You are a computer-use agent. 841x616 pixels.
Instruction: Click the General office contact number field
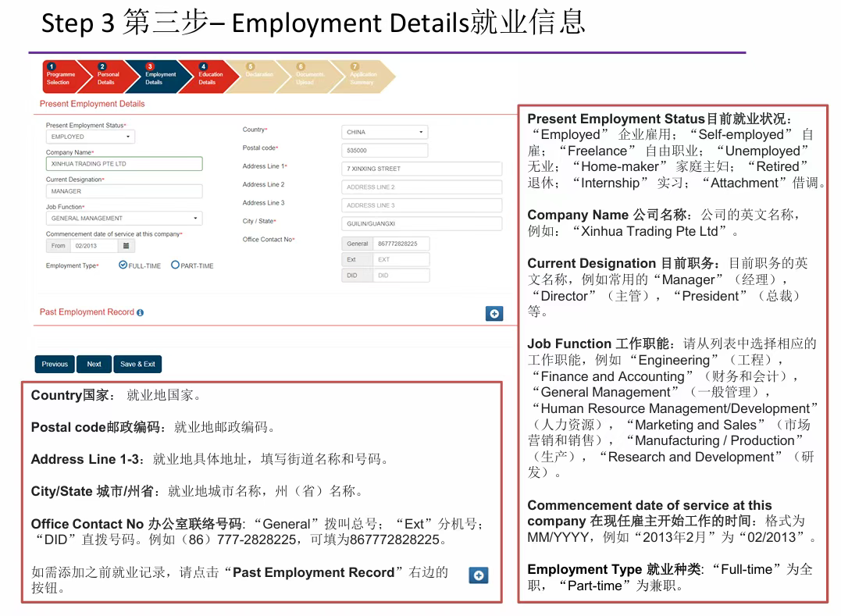tap(401, 244)
